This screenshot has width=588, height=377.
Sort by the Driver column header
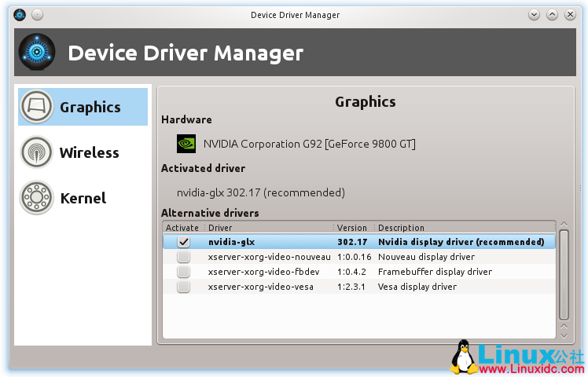(x=269, y=228)
